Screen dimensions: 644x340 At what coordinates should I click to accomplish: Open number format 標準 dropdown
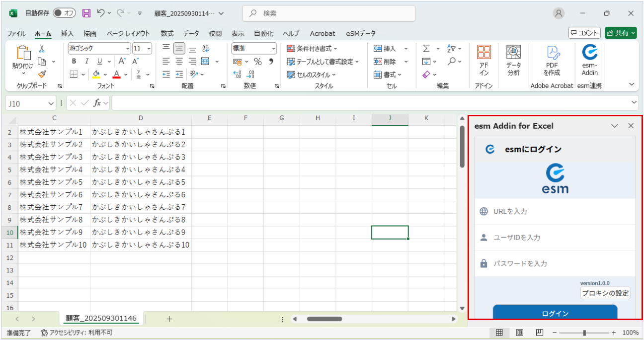[273, 49]
